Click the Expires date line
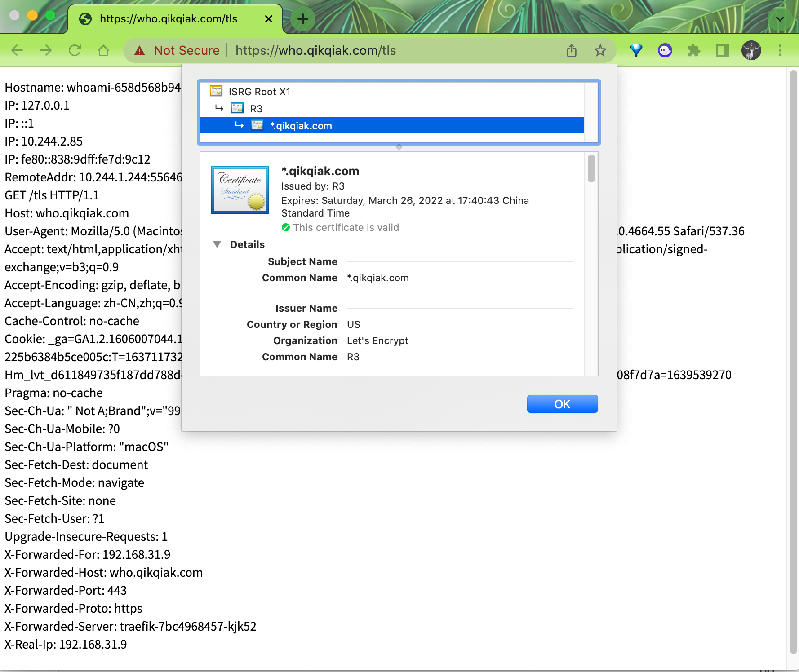The height and width of the screenshot is (672, 799). coord(405,207)
